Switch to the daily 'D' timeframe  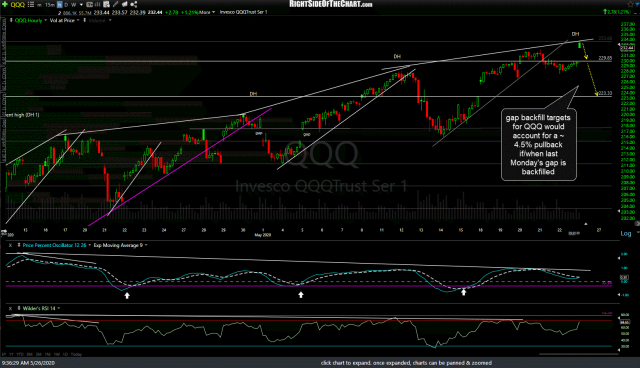[x=66, y=5]
